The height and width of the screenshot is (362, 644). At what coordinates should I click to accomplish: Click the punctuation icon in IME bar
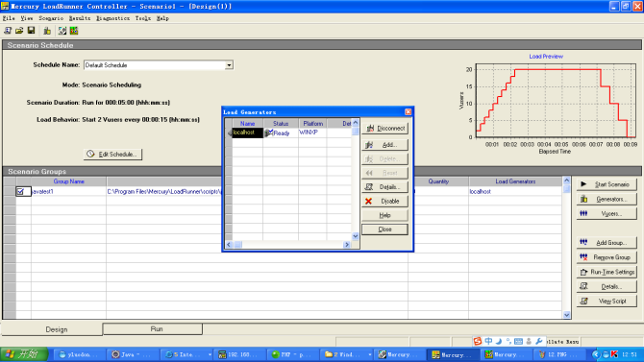508,341
